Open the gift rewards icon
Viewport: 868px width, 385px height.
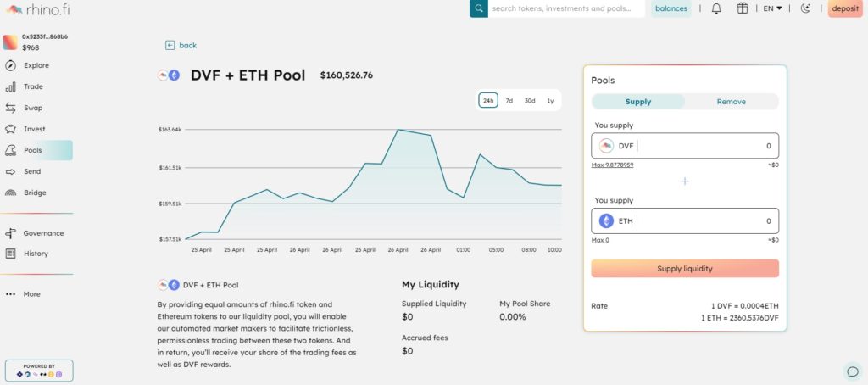[x=742, y=8]
